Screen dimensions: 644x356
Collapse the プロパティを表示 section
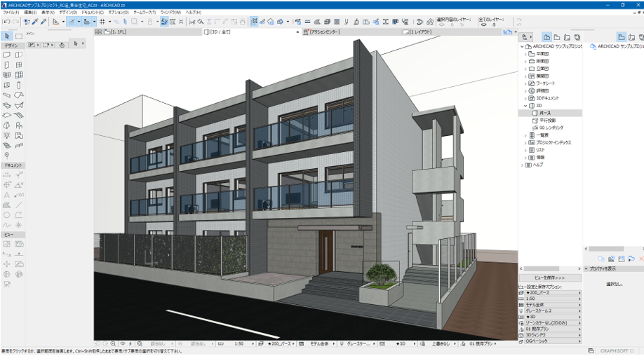(586, 268)
